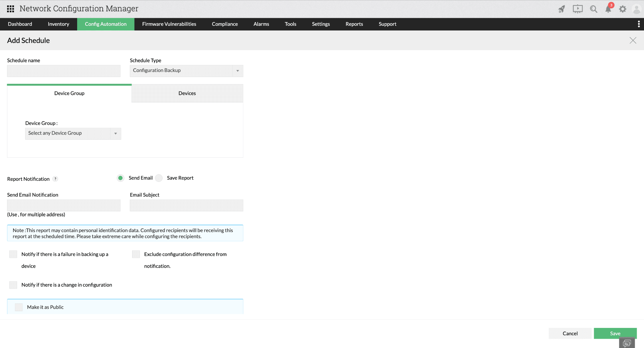Focus the Send Email Notification field
The width and height of the screenshot is (644, 348).
[x=64, y=205]
